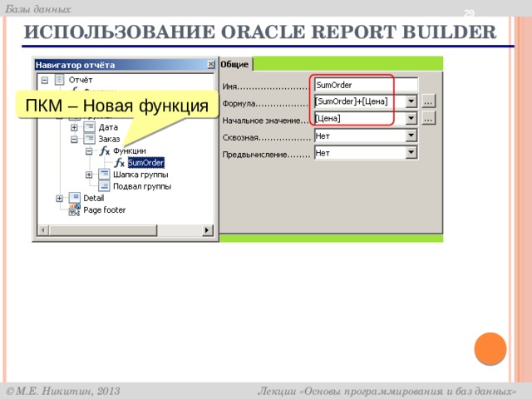The width and height of the screenshot is (532, 399).
Task: Collapse the Заказ group node
Action: [x=74, y=139]
